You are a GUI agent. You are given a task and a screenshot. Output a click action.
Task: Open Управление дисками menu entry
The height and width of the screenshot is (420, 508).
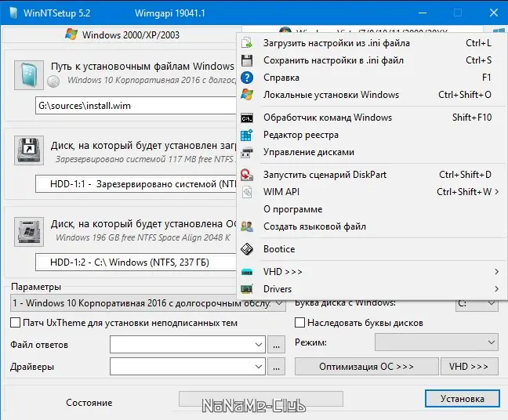click(x=372, y=152)
